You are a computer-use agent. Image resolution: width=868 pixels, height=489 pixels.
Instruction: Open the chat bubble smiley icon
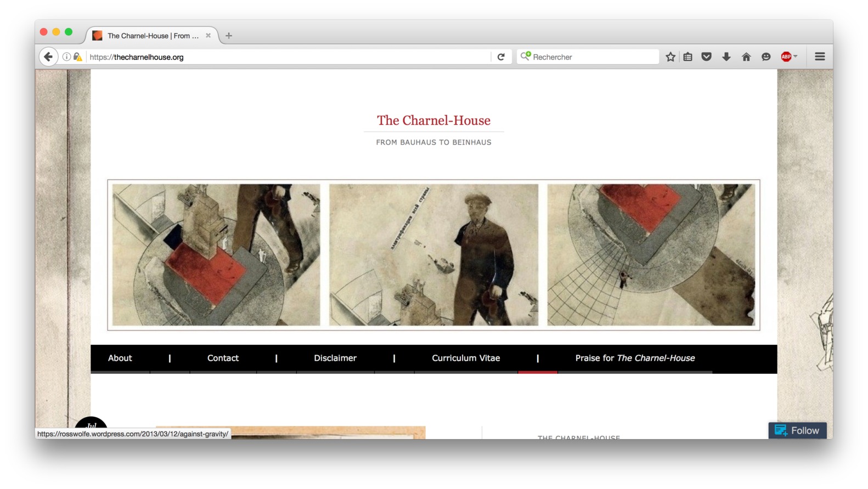tap(766, 56)
